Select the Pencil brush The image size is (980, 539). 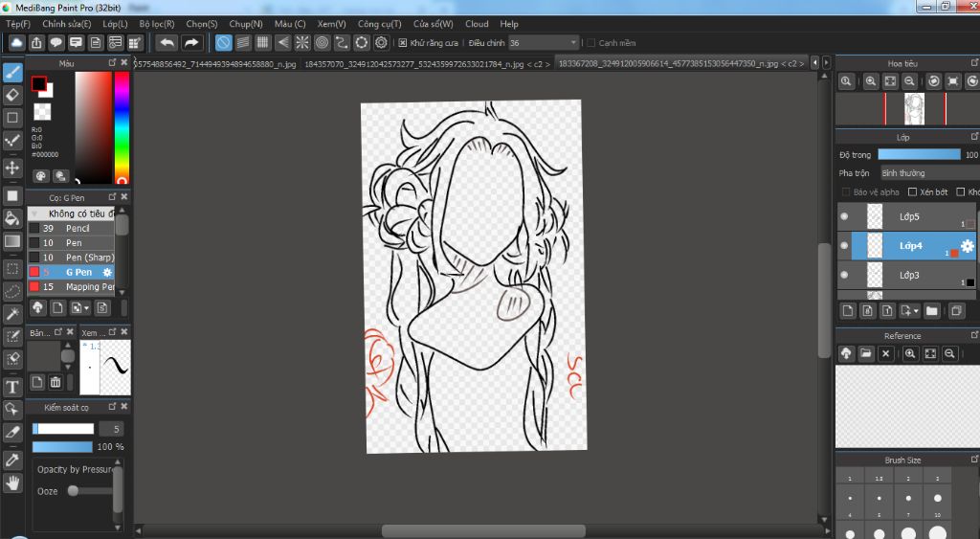click(71, 228)
